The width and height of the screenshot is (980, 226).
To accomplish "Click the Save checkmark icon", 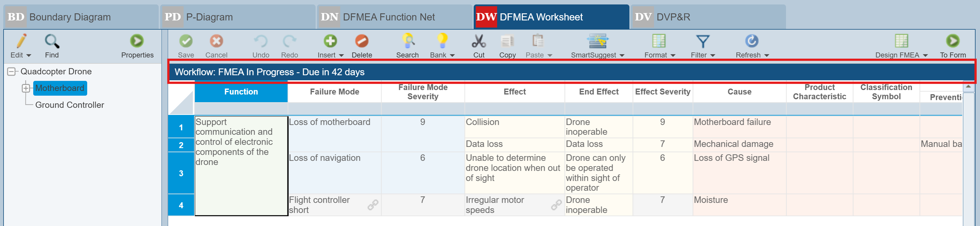I will 186,41.
